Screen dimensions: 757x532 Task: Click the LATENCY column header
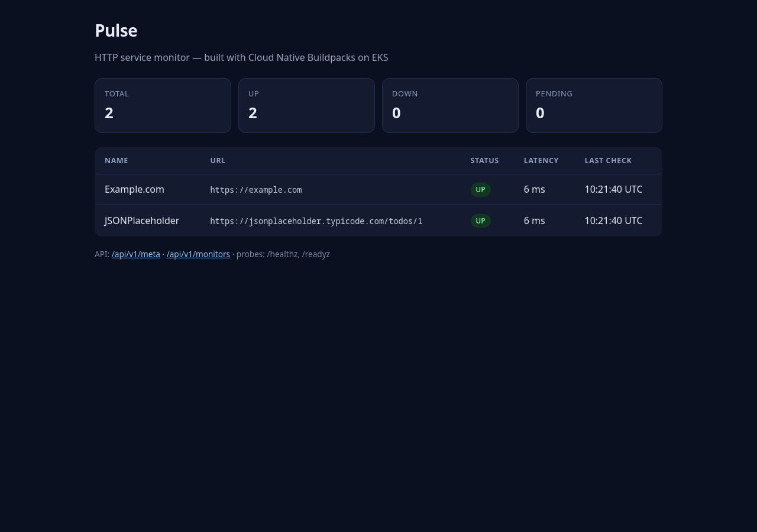click(541, 161)
